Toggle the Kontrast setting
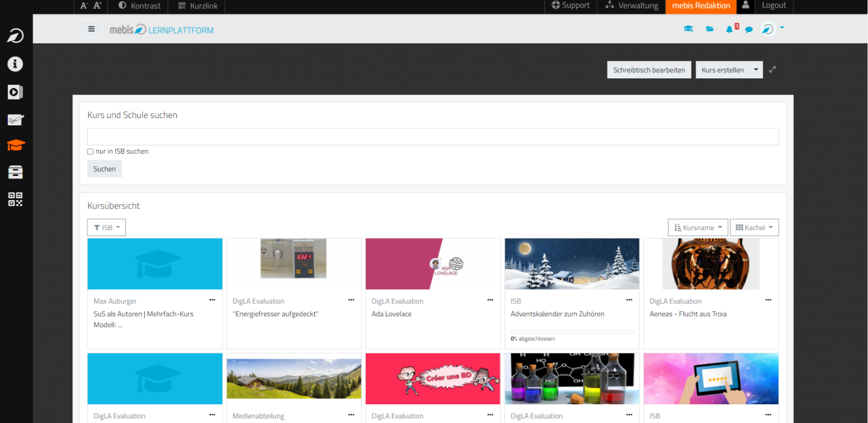 (x=140, y=6)
